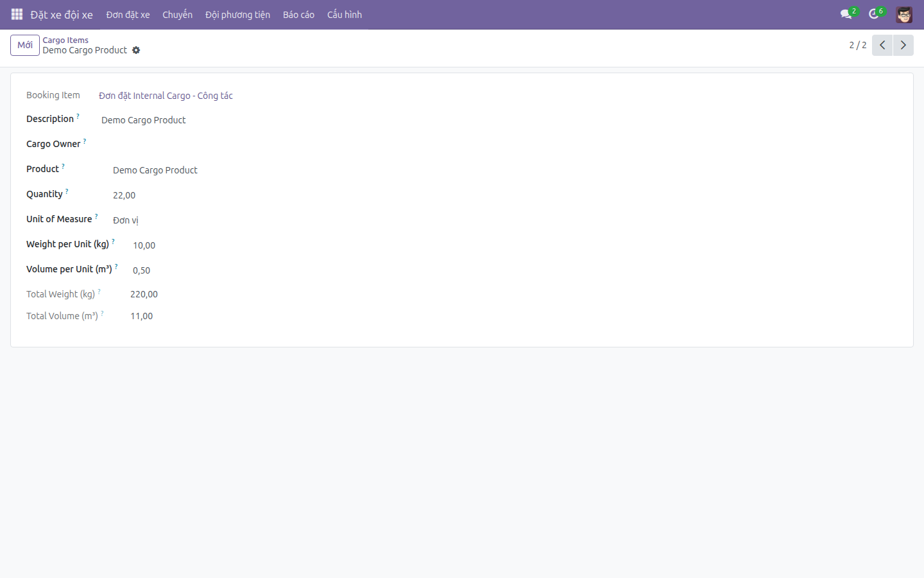Image resolution: width=924 pixels, height=578 pixels.
Task: Show the Quantity field help tooltip
Action: (67, 191)
